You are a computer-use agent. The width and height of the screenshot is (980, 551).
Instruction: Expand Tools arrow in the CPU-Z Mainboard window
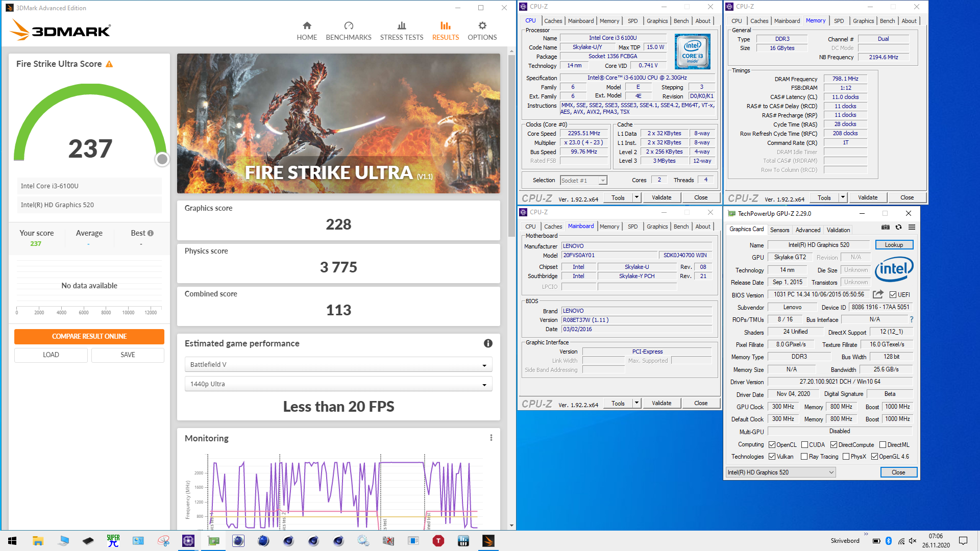coord(636,403)
